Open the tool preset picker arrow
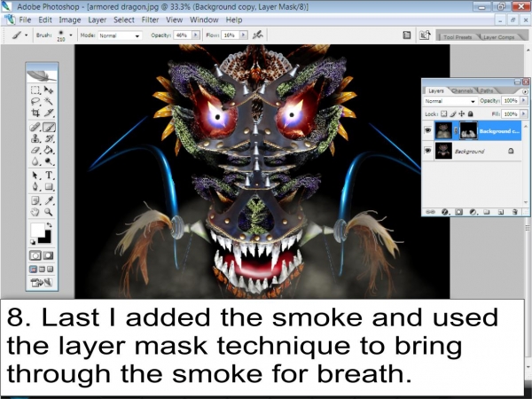Screen dimensions: 532x399 pos(26,35)
